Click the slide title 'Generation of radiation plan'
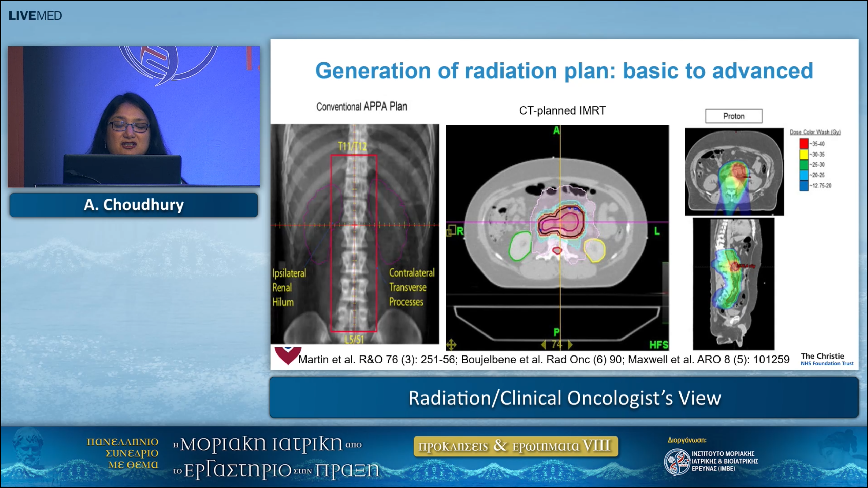This screenshot has height=488, width=868. [x=564, y=70]
